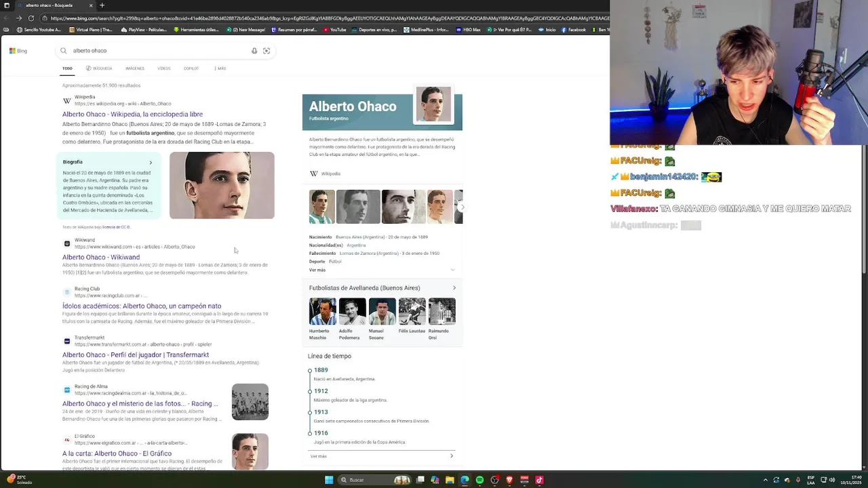Open the YouTube bookmark
The image size is (868, 488).
[335, 30]
